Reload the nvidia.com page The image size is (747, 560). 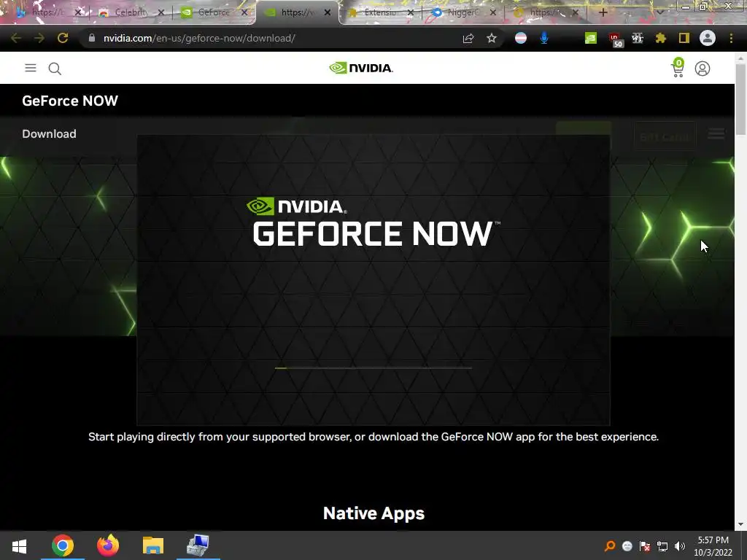click(x=63, y=38)
